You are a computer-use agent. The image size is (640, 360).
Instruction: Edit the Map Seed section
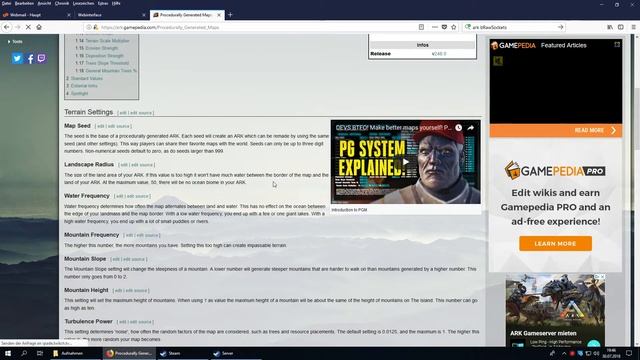click(x=101, y=127)
